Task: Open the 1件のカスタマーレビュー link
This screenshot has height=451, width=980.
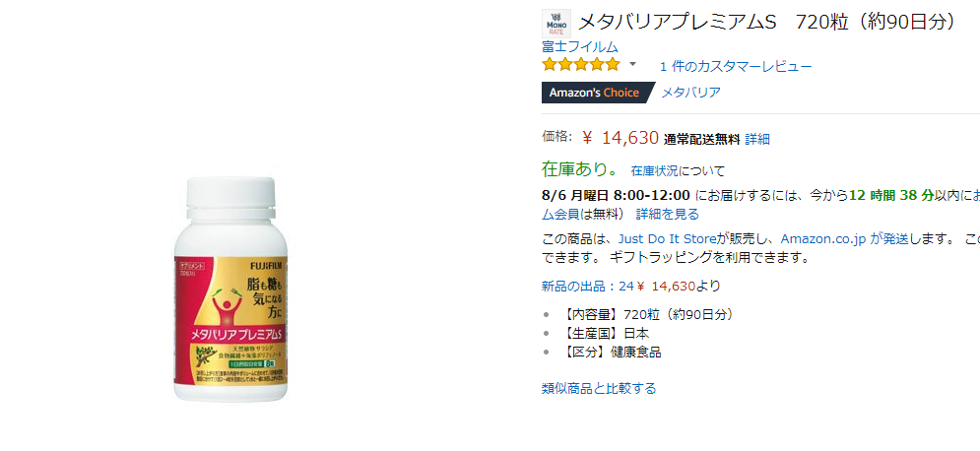Action: (736, 66)
